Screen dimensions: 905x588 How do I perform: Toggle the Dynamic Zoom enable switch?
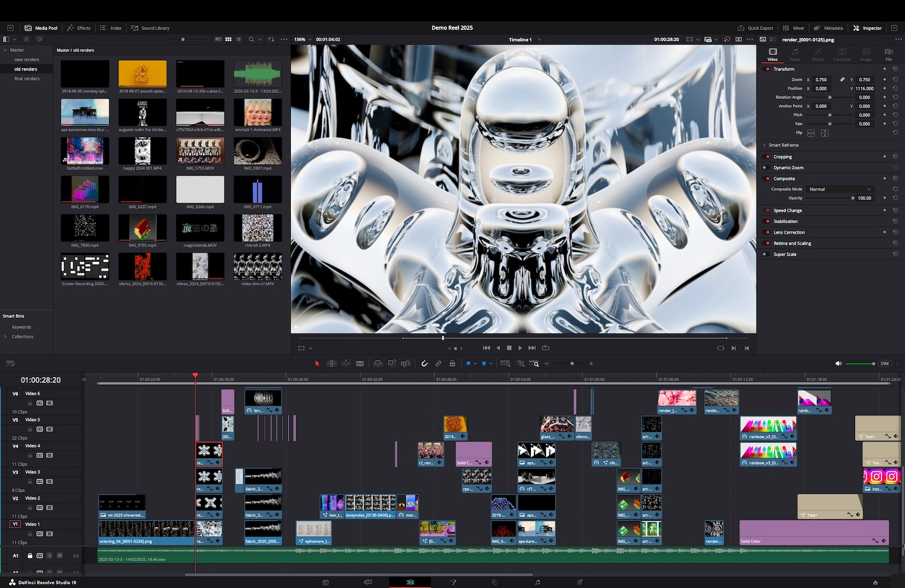point(765,168)
